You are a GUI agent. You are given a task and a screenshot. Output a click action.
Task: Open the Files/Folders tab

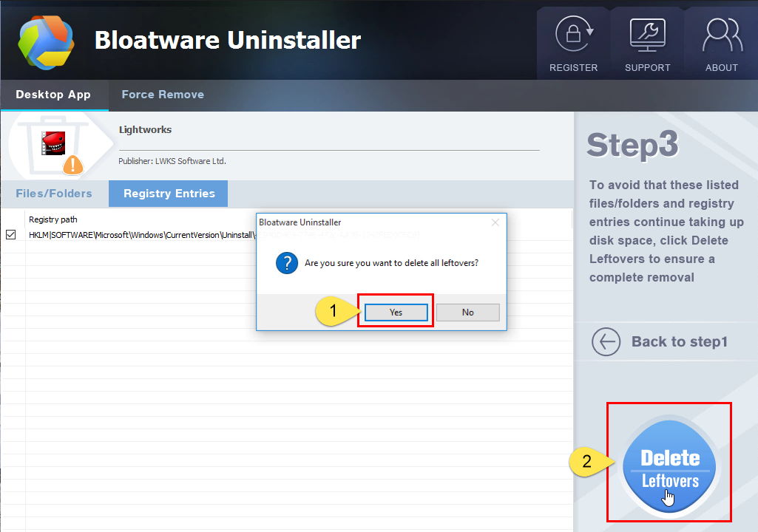coord(54,194)
